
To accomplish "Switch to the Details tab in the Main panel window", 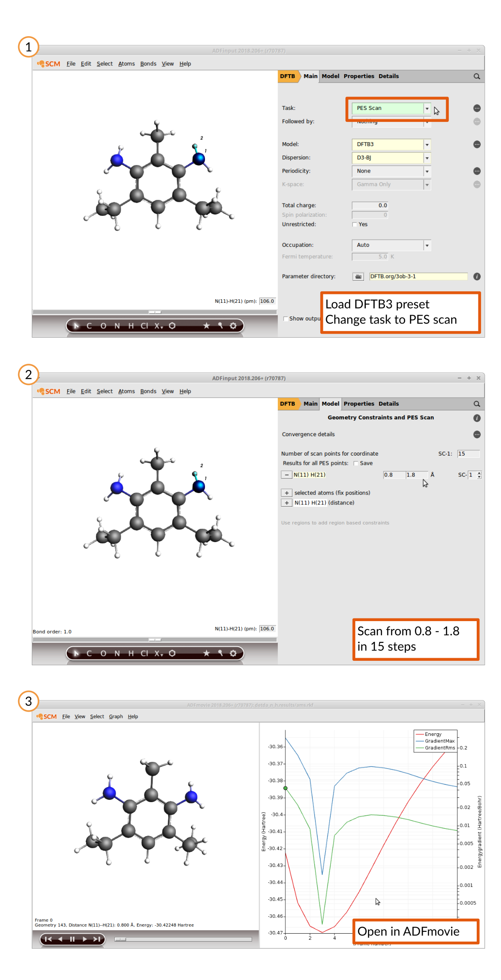I will tap(388, 76).
